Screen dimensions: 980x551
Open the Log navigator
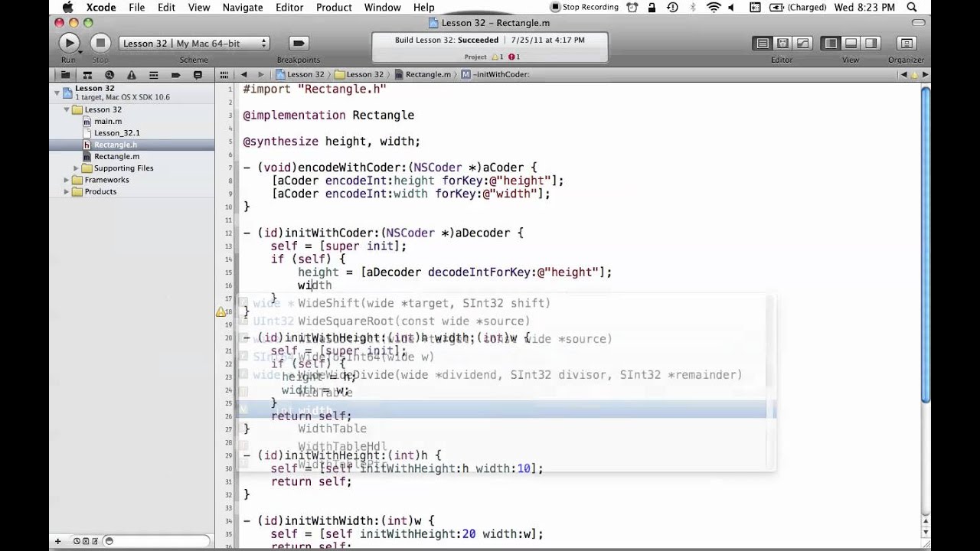pos(198,75)
